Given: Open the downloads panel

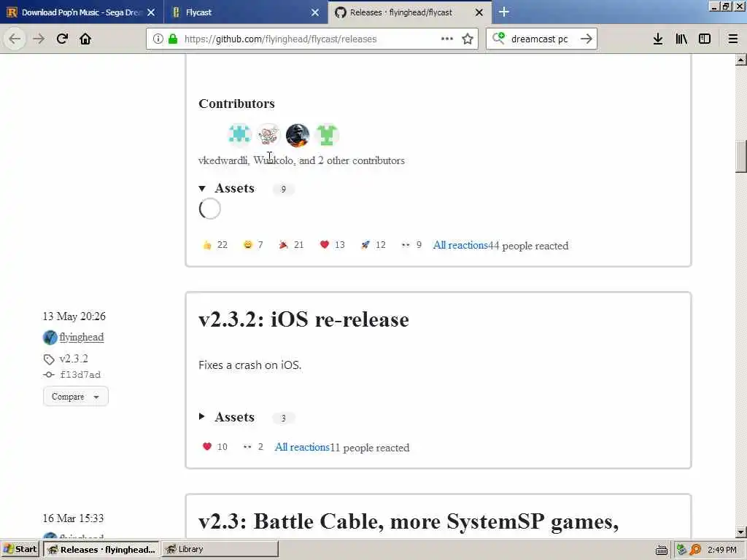Looking at the screenshot, I should 658,39.
